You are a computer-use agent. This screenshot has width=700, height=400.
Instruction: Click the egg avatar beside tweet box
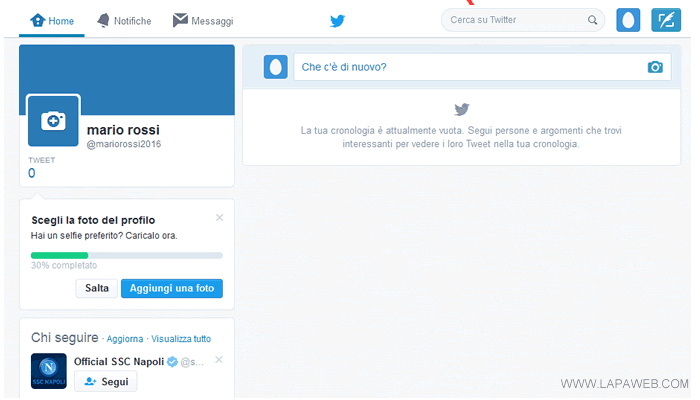click(x=275, y=67)
